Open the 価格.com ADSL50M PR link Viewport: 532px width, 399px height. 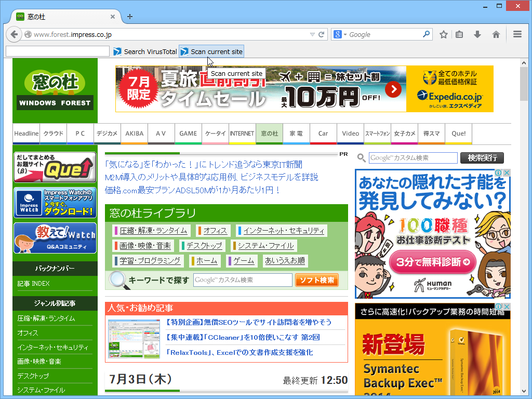pos(192,190)
